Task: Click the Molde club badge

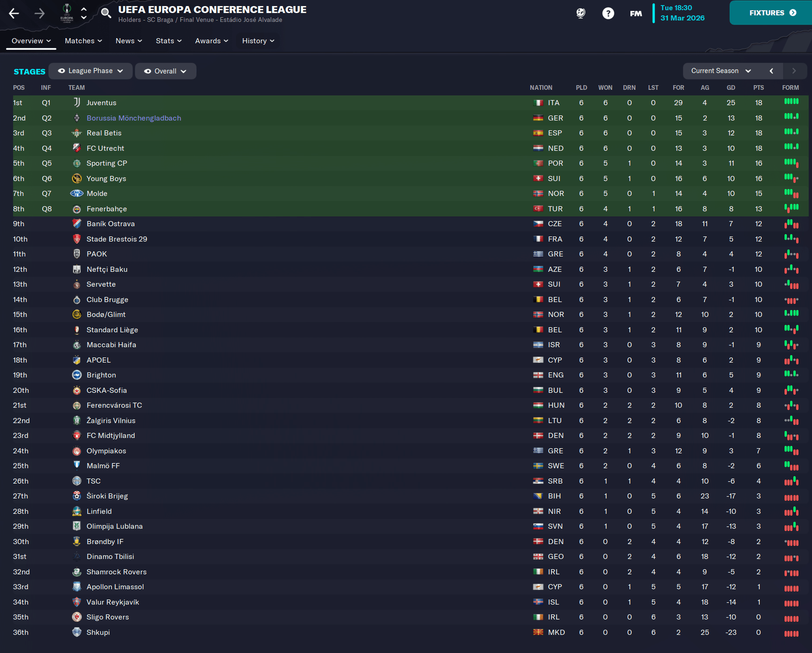Action: pos(76,194)
